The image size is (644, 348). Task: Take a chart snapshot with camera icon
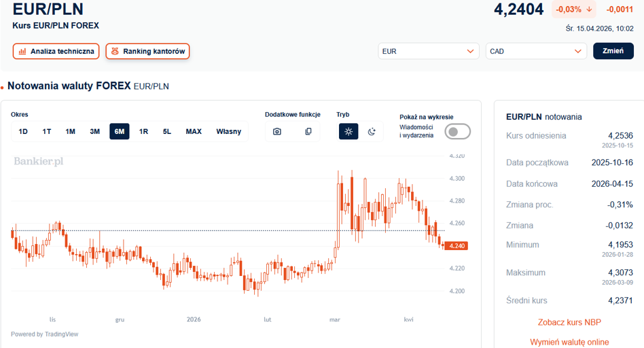click(277, 131)
